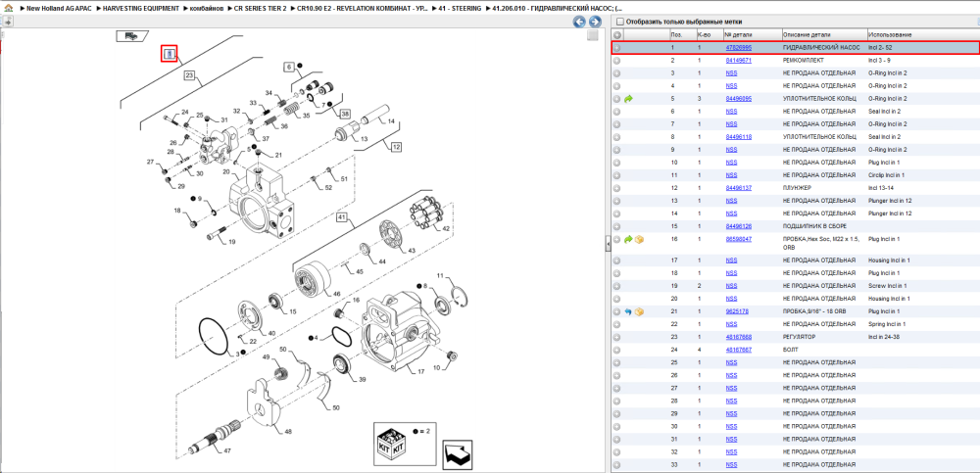The width and height of the screenshot is (980, 473).
Task: Select the 'Incl in 24-38' usage cell
Action: tap(922, 337)
